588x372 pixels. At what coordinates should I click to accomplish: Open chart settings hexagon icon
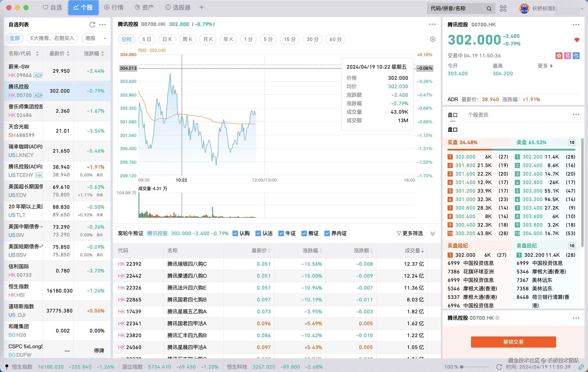[x=432, y=39]
